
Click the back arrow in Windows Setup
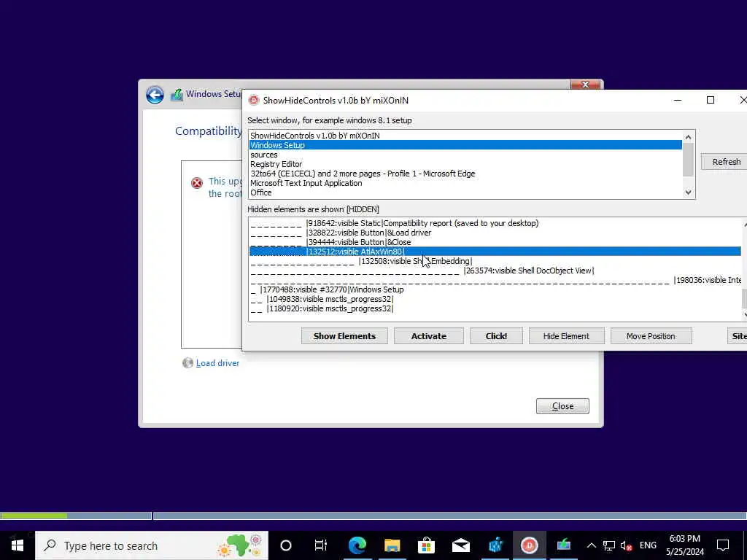click(x=155, y=95)
